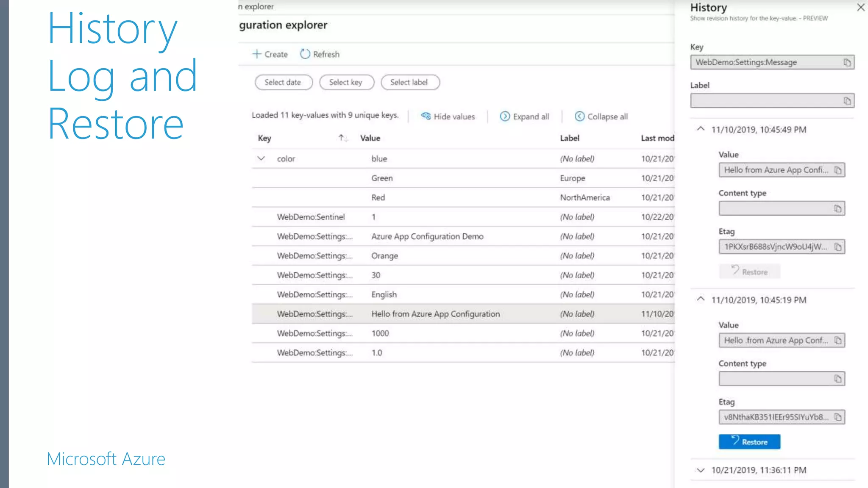The image size is (868, 488).
Task: Copy the first revision's Value text
Action: 837,170
